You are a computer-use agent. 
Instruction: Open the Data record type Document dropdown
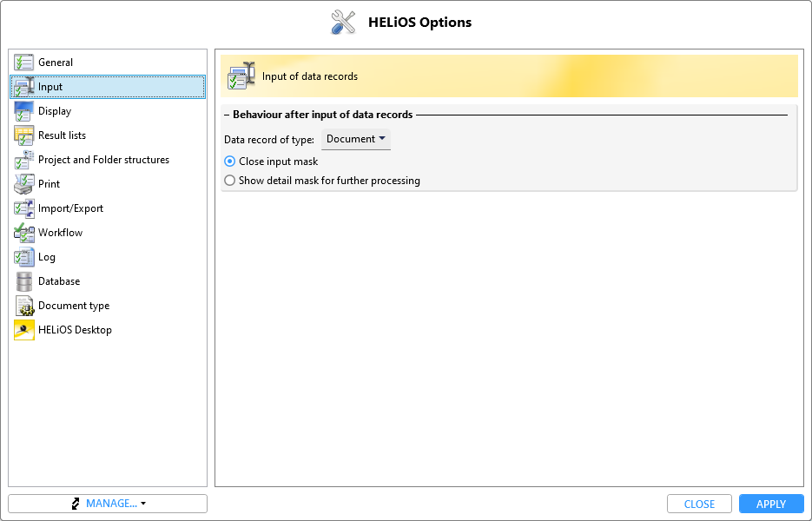[x=356, y=139]
